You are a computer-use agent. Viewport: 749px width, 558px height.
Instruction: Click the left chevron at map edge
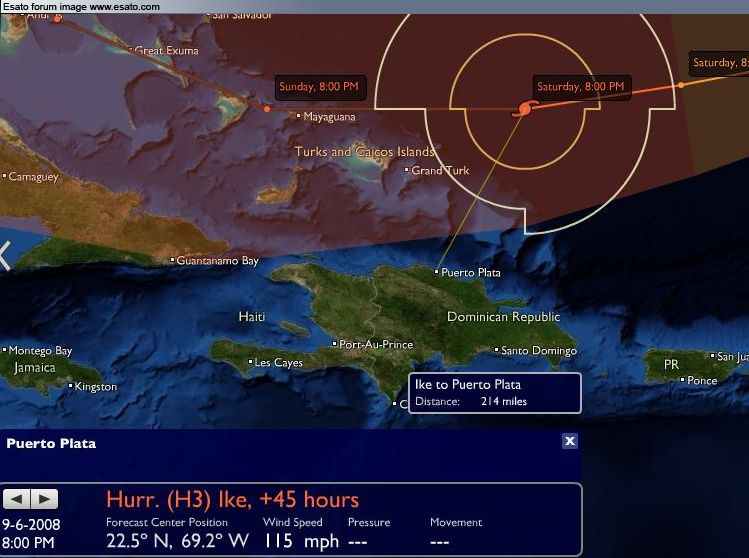(x=5, y=254)
